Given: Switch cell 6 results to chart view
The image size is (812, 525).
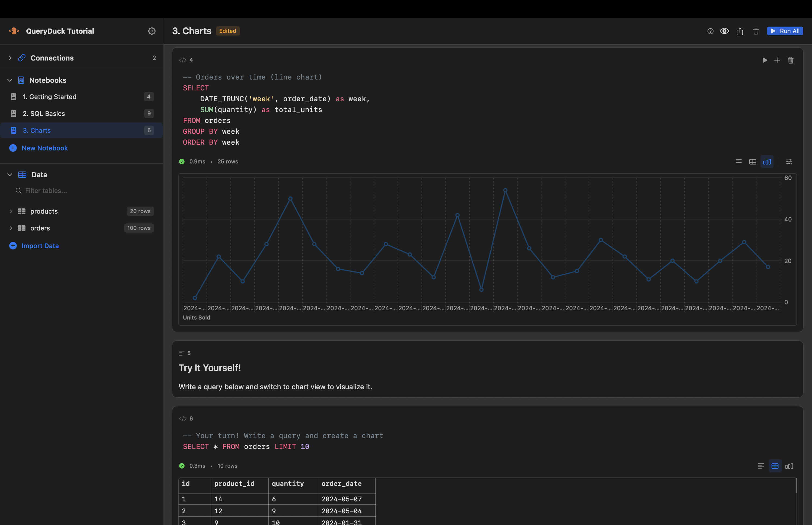Looking at the screenshot, I should tap(789, 466).
